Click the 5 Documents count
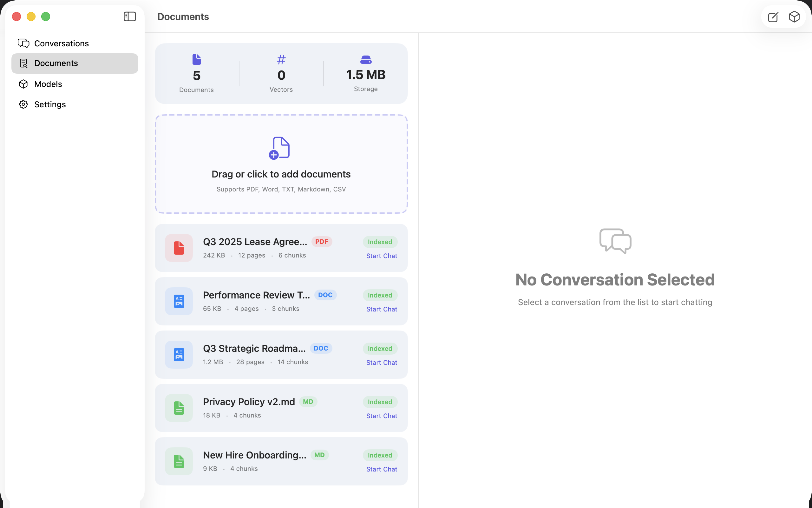 197,76
